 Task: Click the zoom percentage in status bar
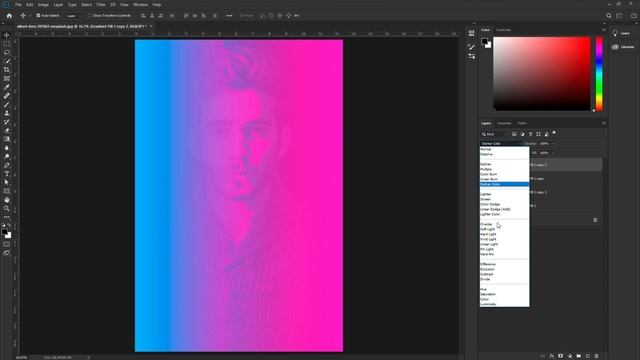(21, 358)
